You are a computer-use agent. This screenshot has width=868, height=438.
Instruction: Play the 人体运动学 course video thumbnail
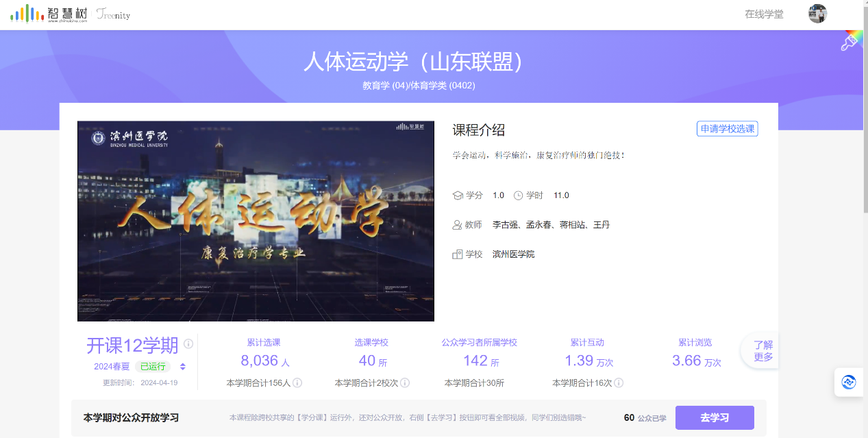pos(256,221)
